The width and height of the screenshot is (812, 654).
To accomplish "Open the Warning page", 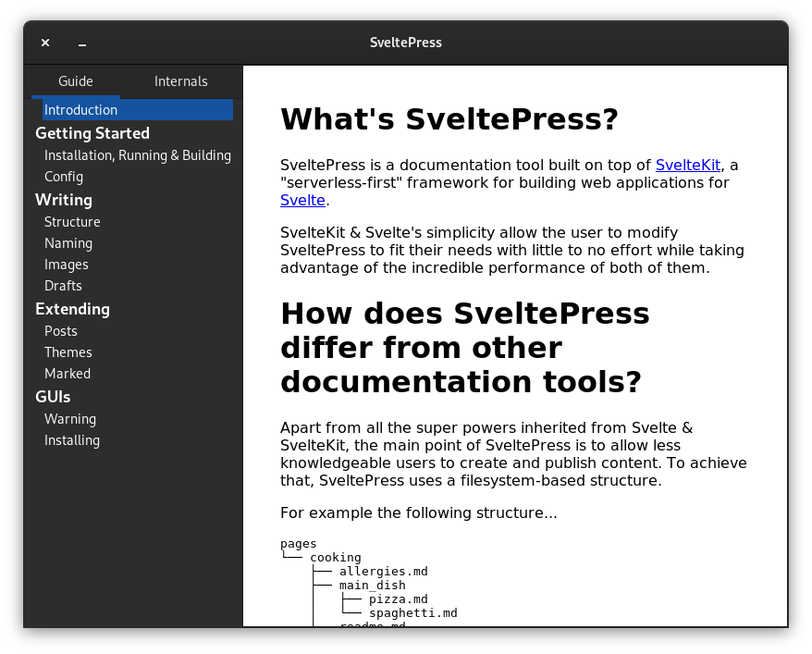I will coord(70,419).
